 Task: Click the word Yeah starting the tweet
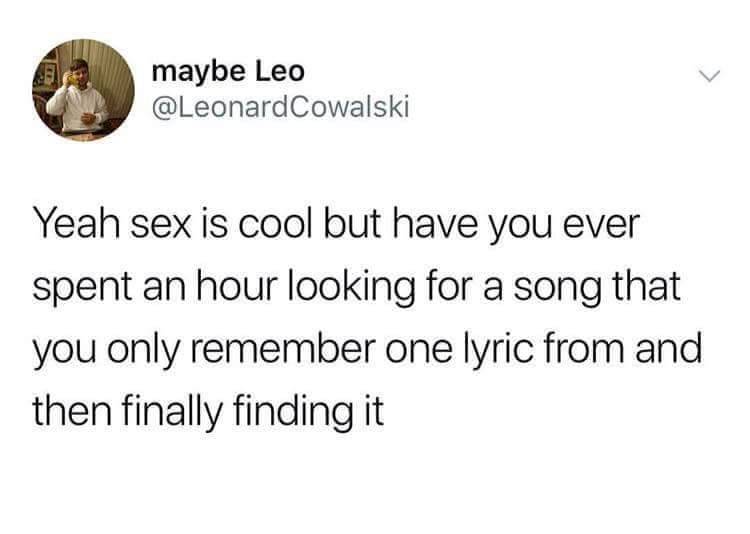pos(77,224)
